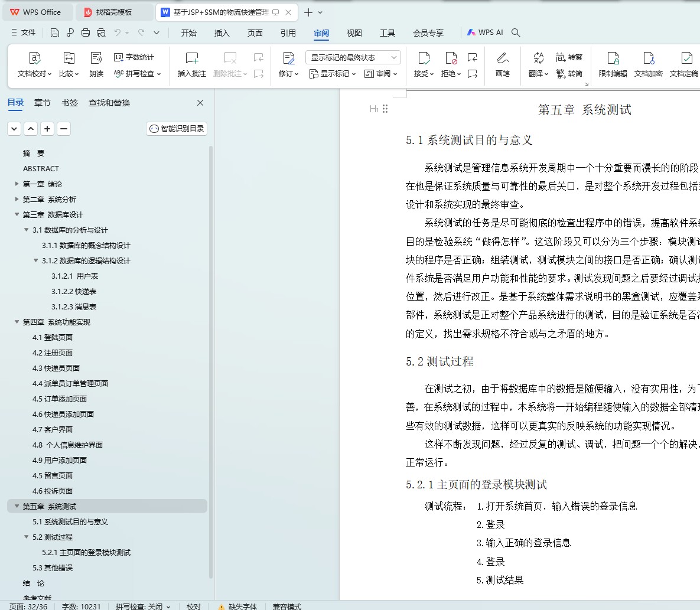
Task: Select ABSTRACT entry in outline
Action: click(41, 169)
